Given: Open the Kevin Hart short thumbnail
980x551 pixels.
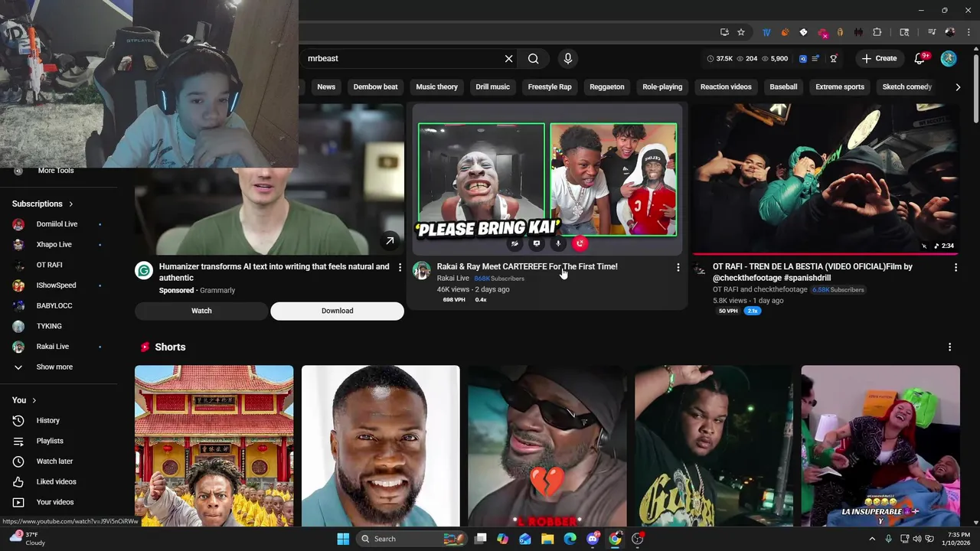Looking at the screenshot, I should [x=381, y=446].
